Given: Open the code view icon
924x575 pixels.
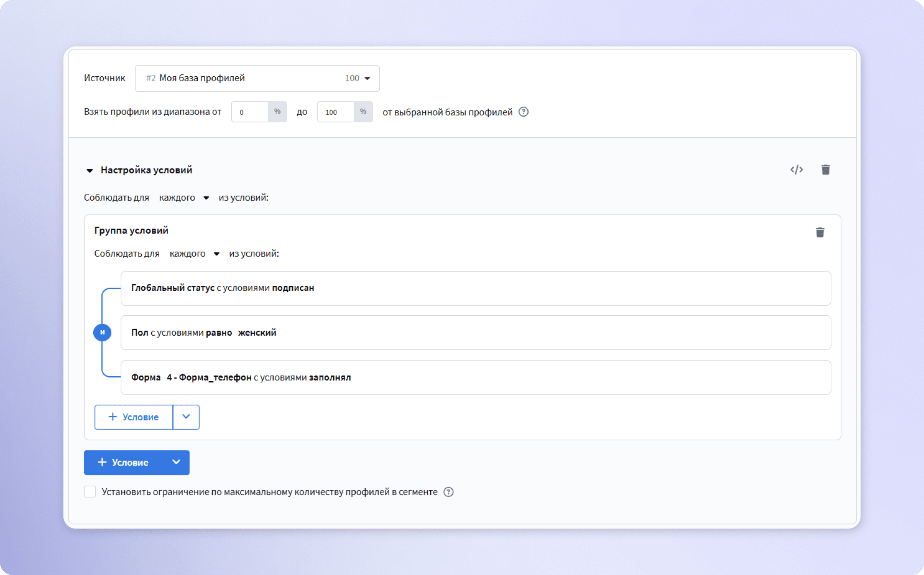Looking at the screenshot, I should 796,170.
